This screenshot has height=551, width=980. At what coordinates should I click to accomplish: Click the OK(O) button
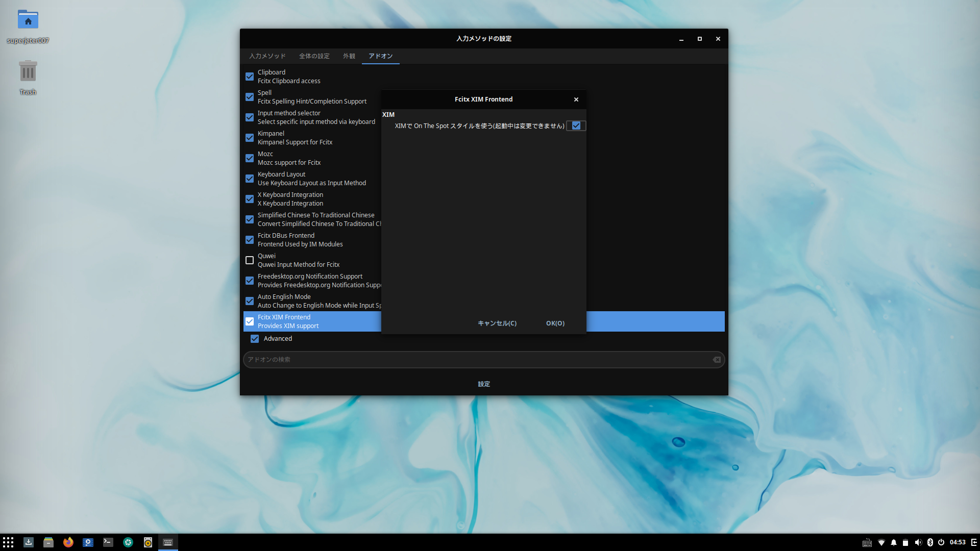(555, 323)
